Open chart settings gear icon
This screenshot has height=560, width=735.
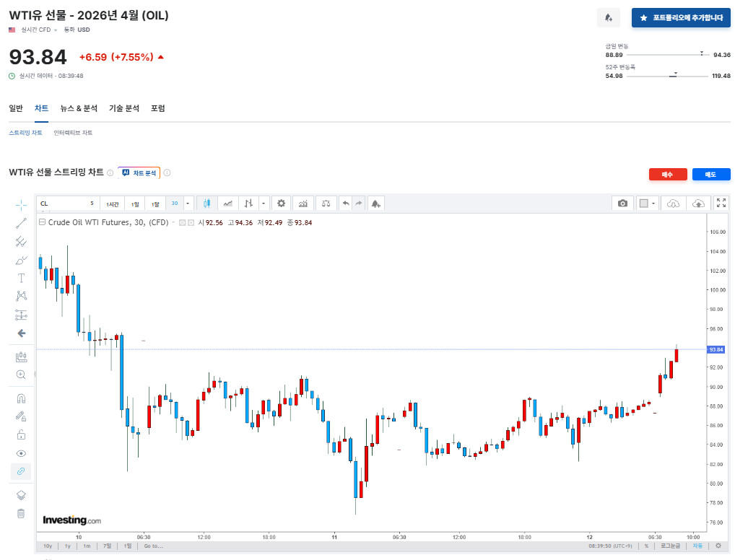coord(282,204)
